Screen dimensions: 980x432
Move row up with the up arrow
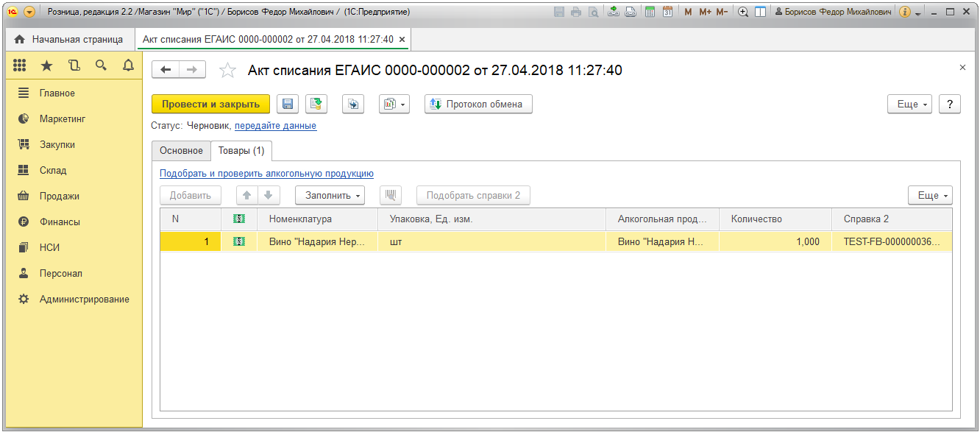(x=247, y=196)
